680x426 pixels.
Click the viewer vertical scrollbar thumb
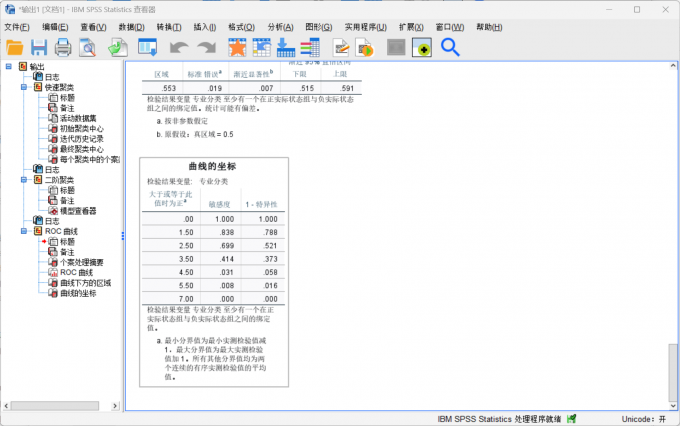point(673,372)
